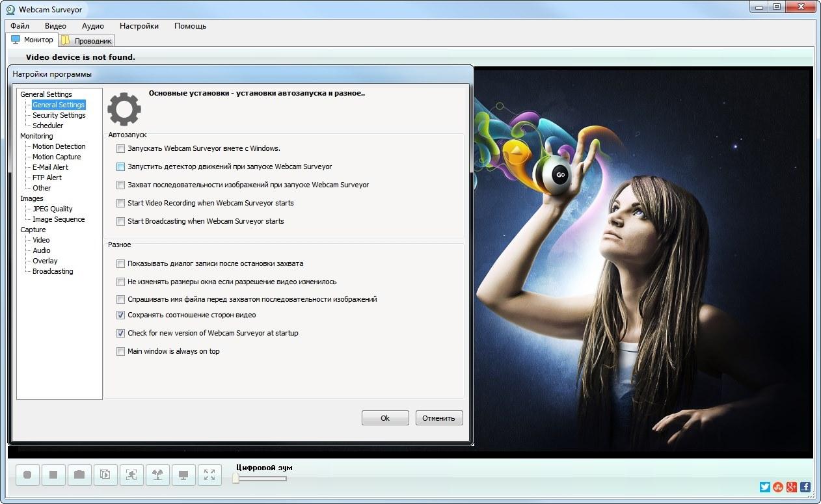The image size is (821, 504).
Task: Open Video capture settings in tree
Action: pos(41,240)
